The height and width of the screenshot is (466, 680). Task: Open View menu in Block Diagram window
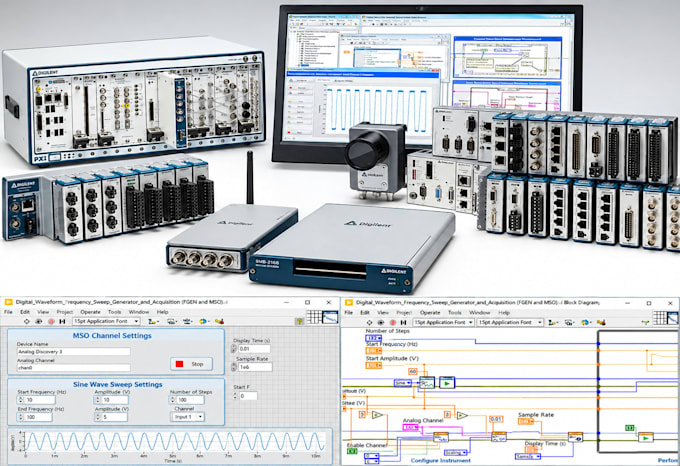pyautogui.click(x=383, y=313)
